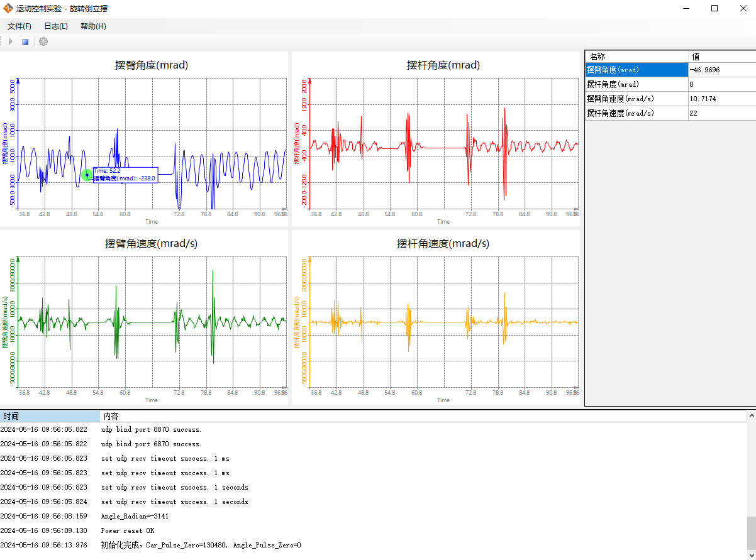756x560 pixels.
Task: Click the Start (play) toolbar icon
Action: (x=10, y=41)
